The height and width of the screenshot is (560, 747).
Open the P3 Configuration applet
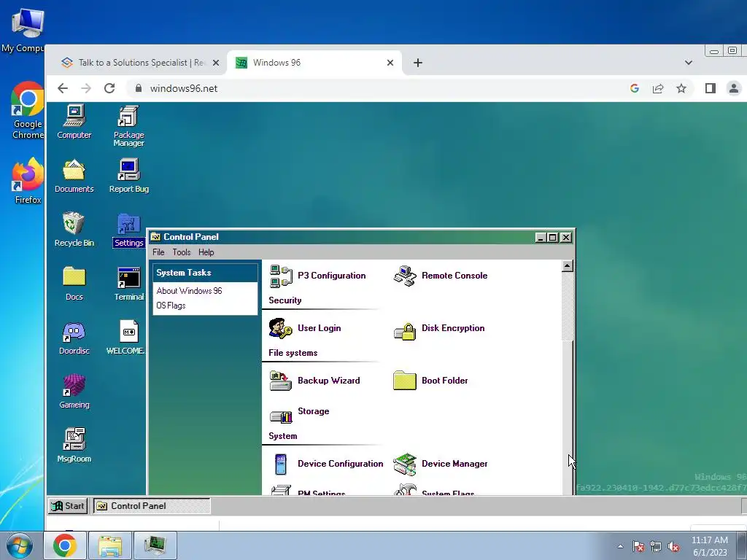[318, 276]
